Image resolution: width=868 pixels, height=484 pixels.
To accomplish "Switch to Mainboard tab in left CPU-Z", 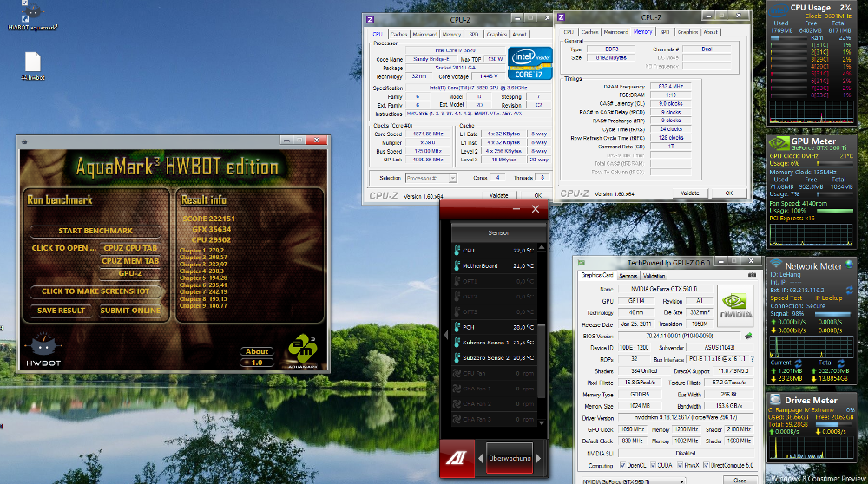I will pyautogui.click(x=424, y=35).
